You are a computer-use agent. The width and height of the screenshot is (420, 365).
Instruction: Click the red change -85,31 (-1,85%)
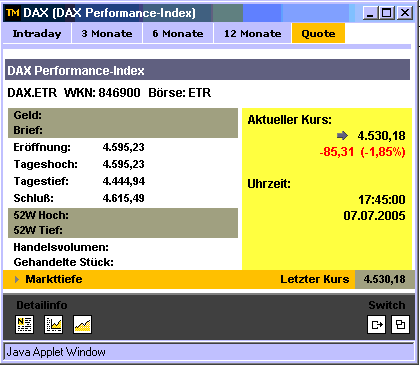pyautogui.click(x=362, y=152)
